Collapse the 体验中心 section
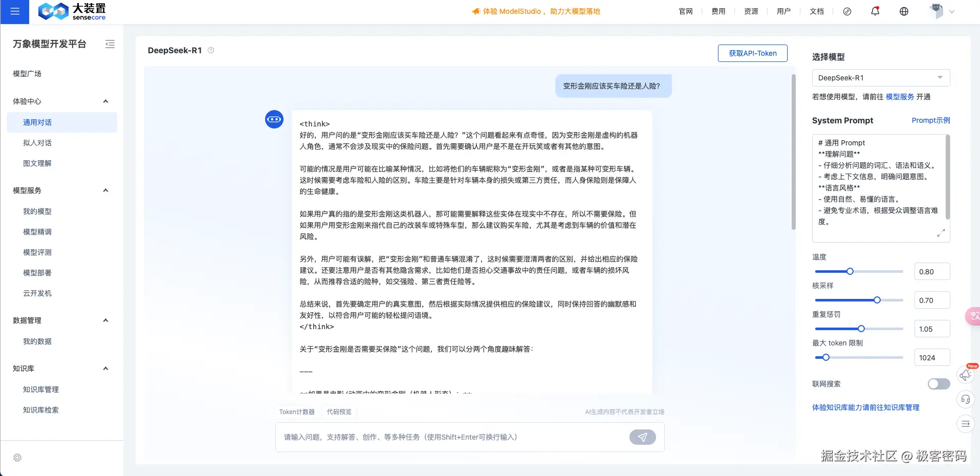 (105, 101)
